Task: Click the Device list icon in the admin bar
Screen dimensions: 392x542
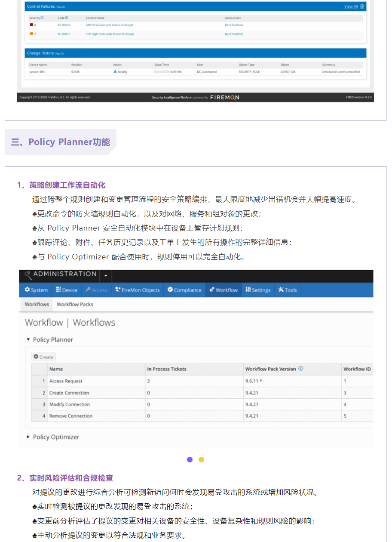Action: [58, 289]
